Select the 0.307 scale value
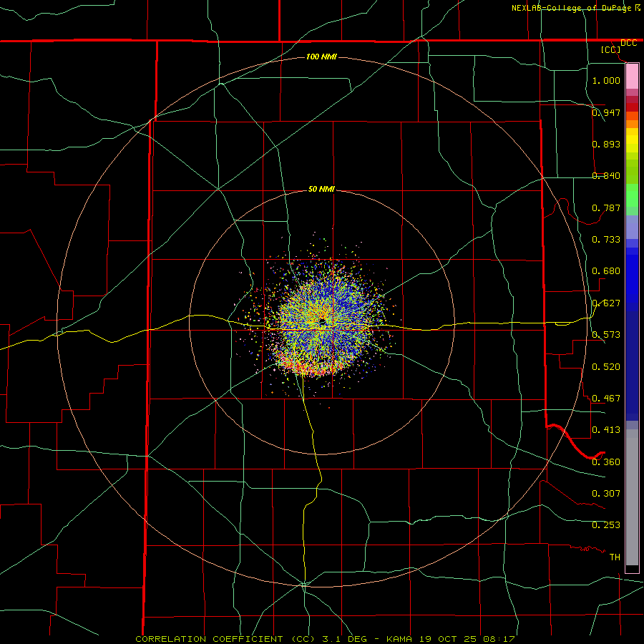The image size is (644, 644). pyautogui.click(x=606, y=493)
